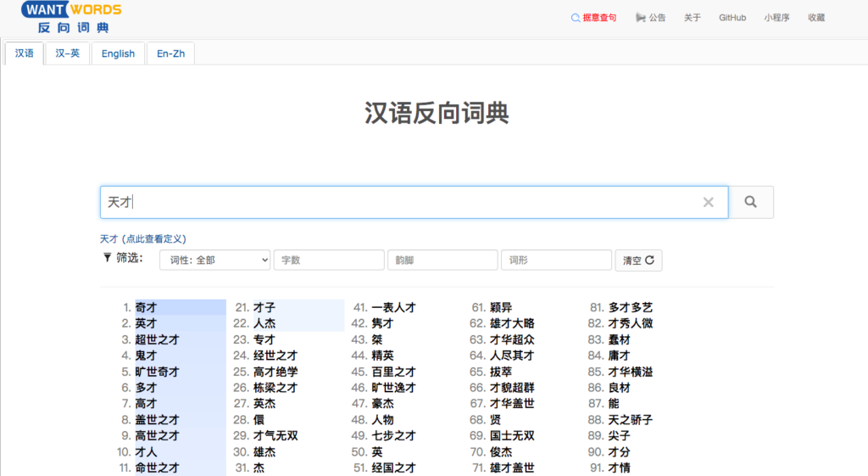Viewport: 868px width, 476px height.
Task: Select result word 七步之才
Action: [x=393, y=436]
